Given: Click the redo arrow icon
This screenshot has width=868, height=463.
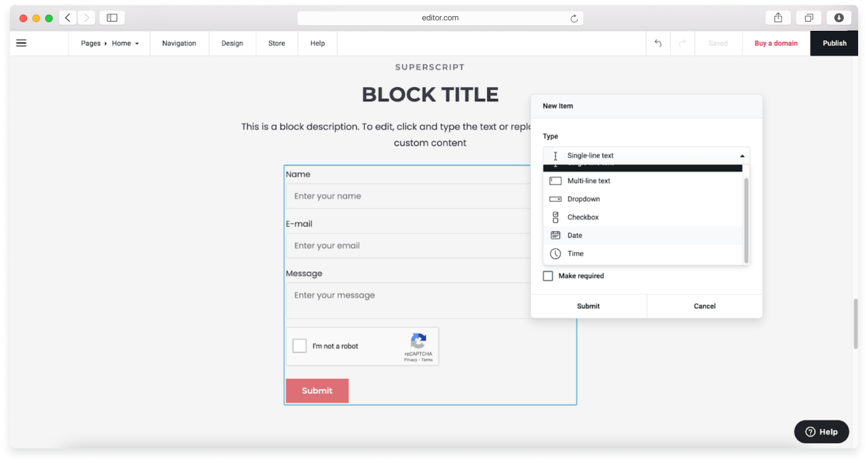Looking at the screenshot, I should 682,43.
